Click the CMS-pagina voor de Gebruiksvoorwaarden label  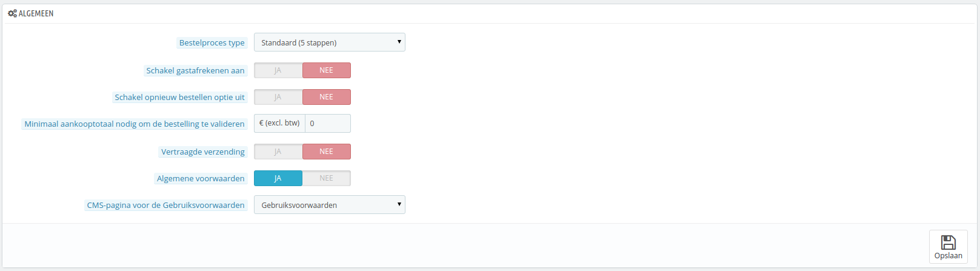coord(166,205)
